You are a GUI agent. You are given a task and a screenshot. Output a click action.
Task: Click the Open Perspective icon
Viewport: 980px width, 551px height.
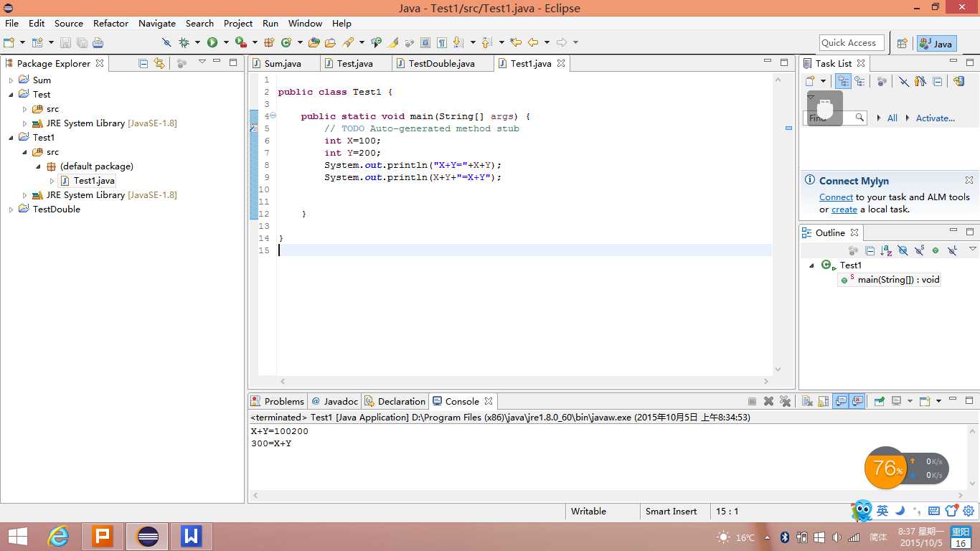point(903,43)
